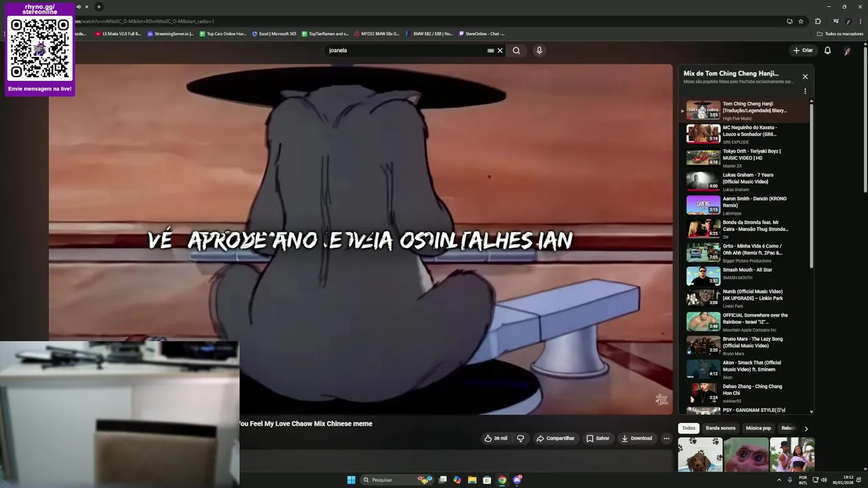Open the MFD32 BMW E8x bookmark

[376, 34]
